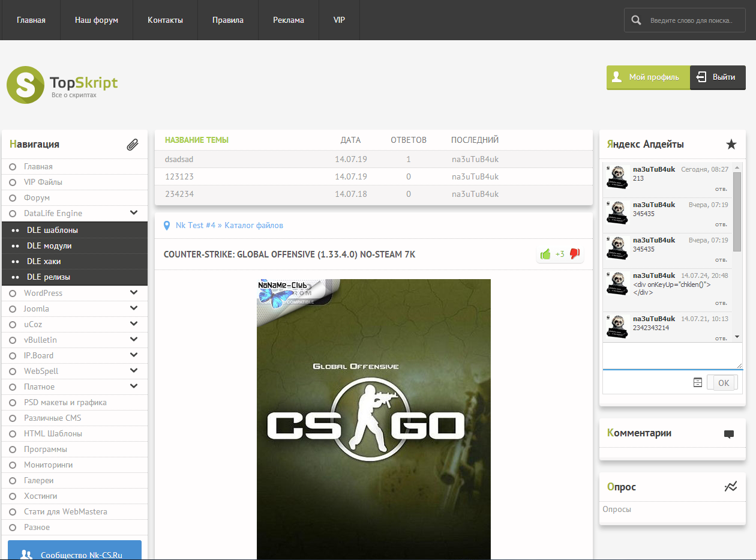
Task: Reply via отв. on the 213 message
Action: (x=721, y=189)
